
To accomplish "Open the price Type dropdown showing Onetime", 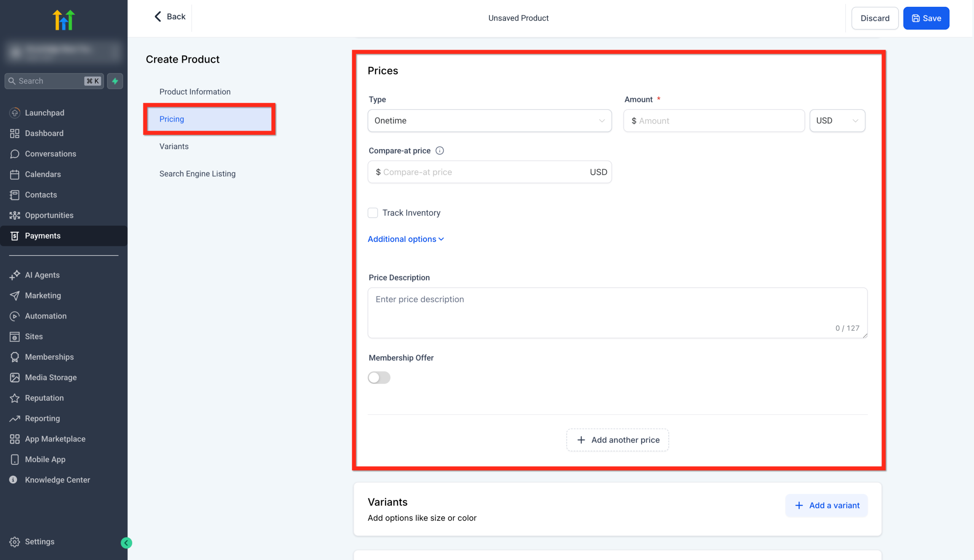I will click(489, 121).
